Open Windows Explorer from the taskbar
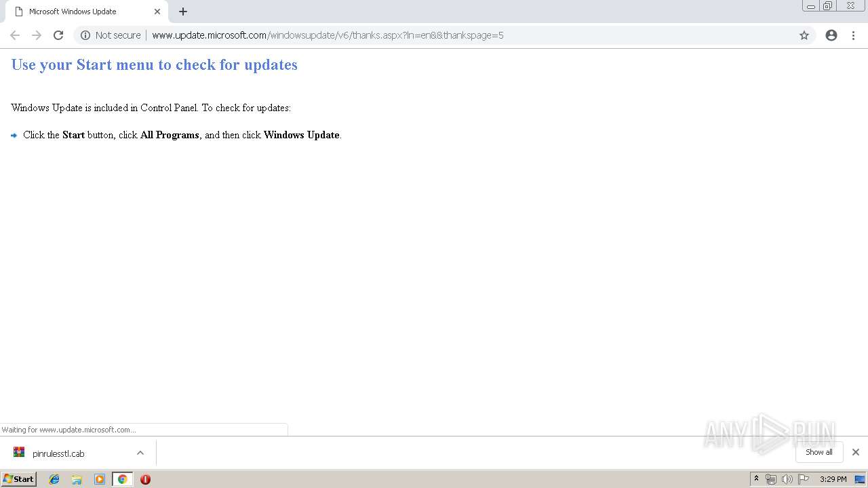Viewport: 868px width, 488px height. click(x=77, y=479)
